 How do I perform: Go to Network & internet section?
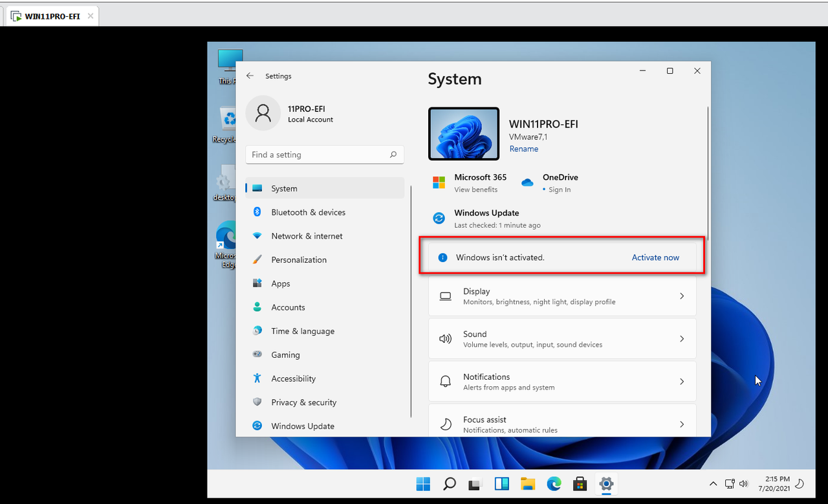pyautogui.click(x=325, y=236)
